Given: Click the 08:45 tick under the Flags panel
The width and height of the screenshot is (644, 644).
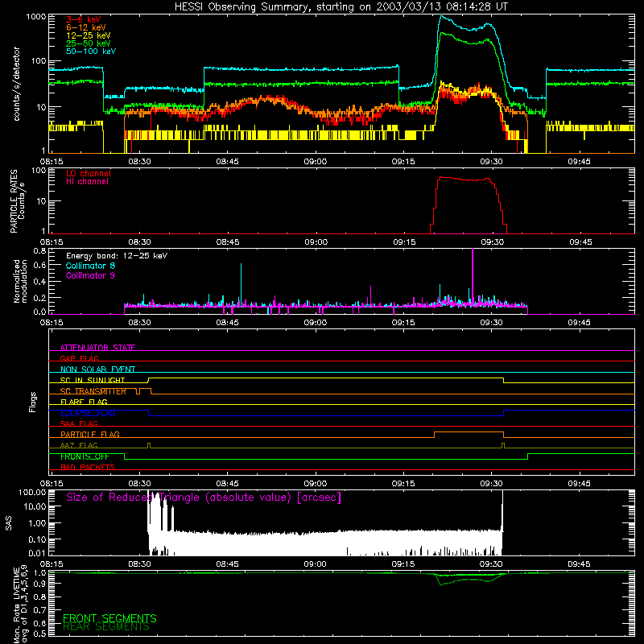Looking at the screenshot, I should pos(227,484).
